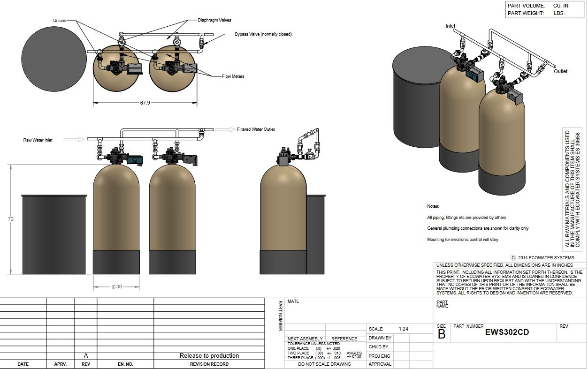
Task: Click the Raw Water Inlet arrow
Action: coord(74,139)
